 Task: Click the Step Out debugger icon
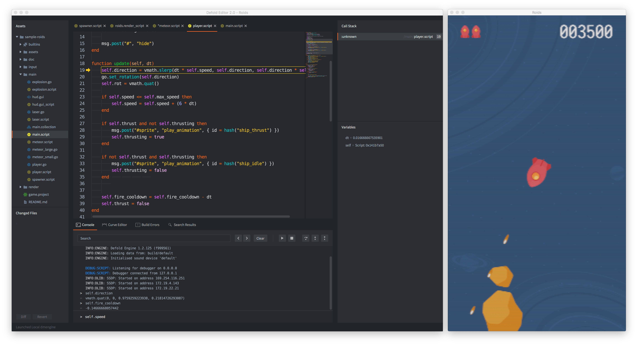(x=325, y=238)
